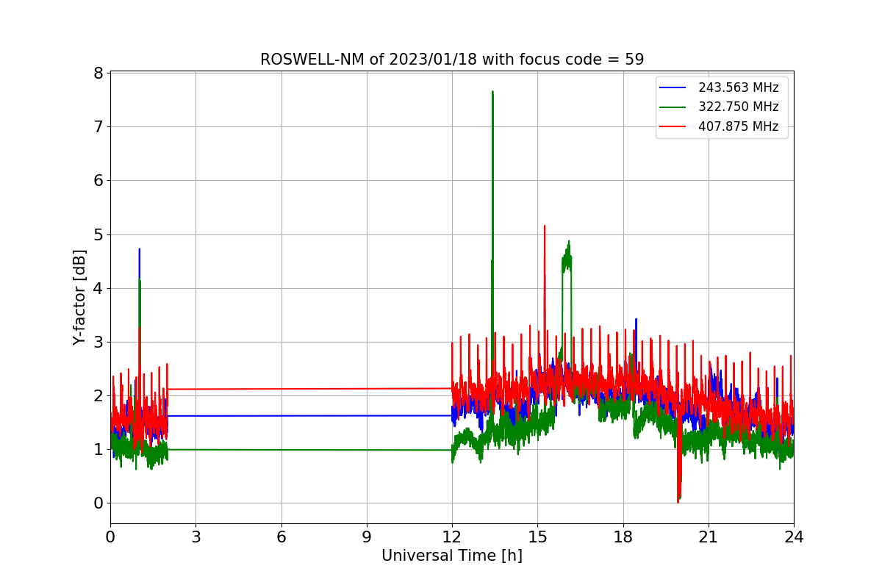Click the x-axis tick label 18
This screenshot has height=588, width=882.
(623, 537)
